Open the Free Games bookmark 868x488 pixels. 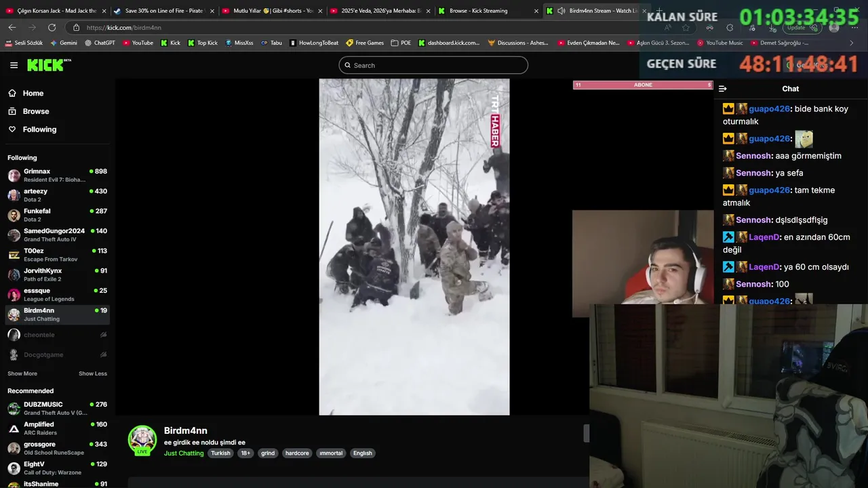pyautogui.click(x=365, y=43)
